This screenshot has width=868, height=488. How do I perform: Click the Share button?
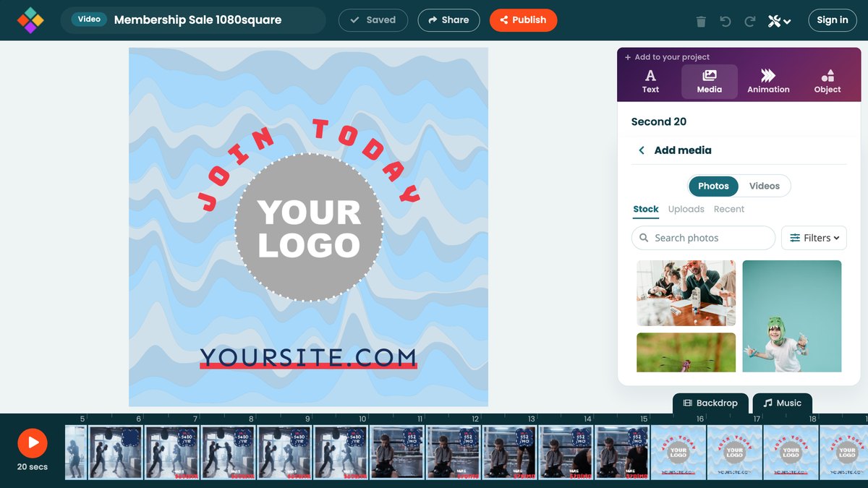(448, 20)
